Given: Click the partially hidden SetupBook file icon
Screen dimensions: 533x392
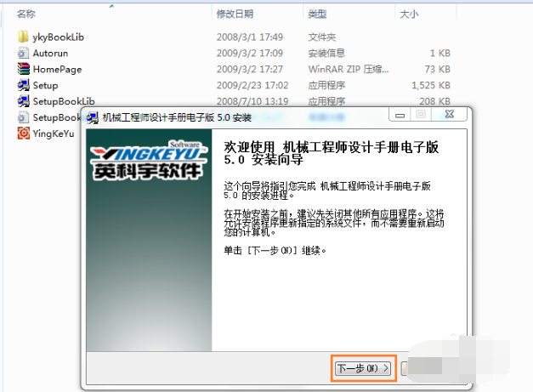Looking at the screenshot, I should pos(23,117).
